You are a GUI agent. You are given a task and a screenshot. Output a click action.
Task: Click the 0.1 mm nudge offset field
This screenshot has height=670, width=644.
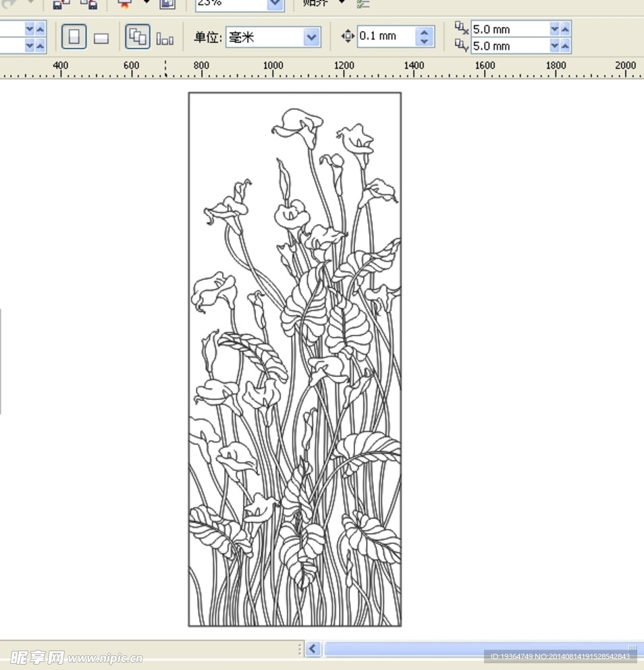[385, 36]
